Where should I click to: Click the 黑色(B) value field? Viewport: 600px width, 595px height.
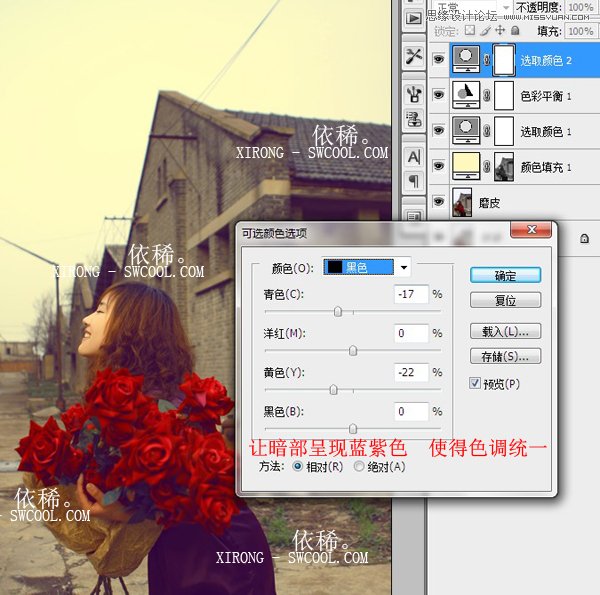coord(411,411)
